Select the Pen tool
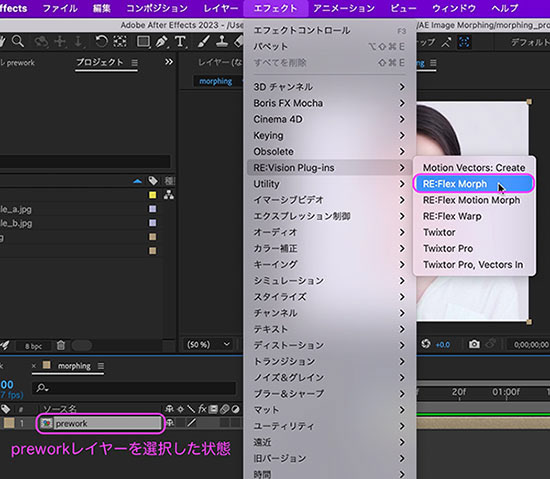Image resolution: width=550 pixels, height=479 pixels. [x=161, y=42]
